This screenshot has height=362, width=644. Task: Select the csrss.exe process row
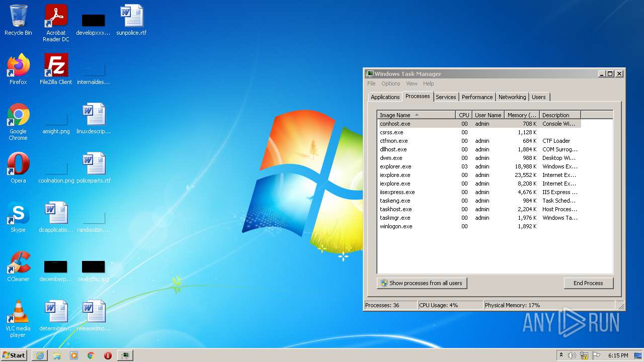click(x=479, y=132)
